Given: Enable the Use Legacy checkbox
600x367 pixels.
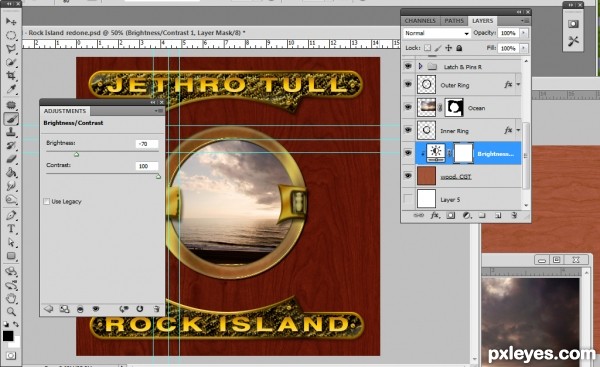Looking at the screenshot, I should pyautogui.click(x=47, y=201).
